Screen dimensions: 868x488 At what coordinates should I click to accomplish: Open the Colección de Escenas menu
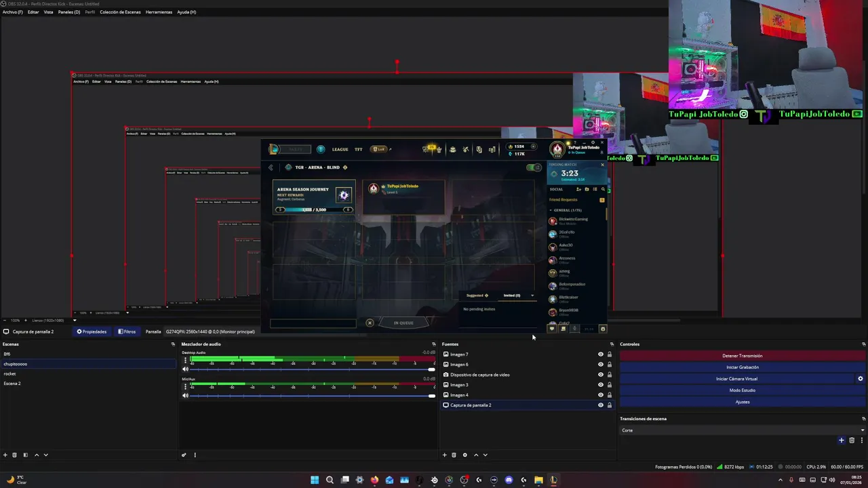coord(120,12)
